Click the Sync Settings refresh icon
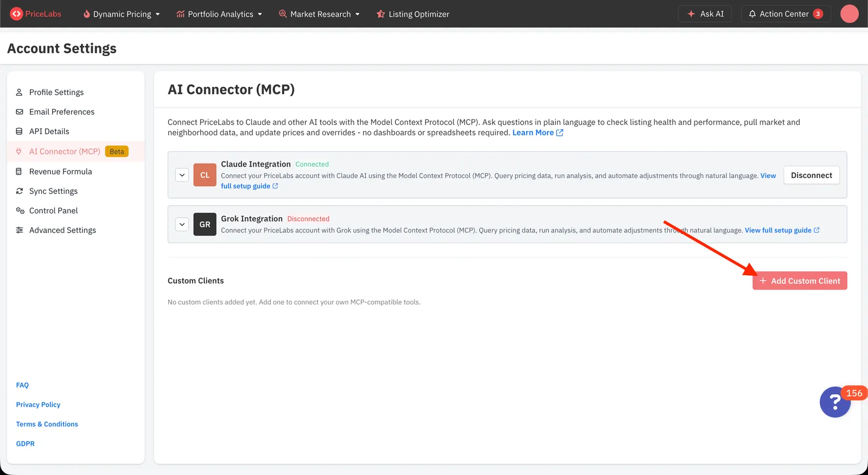The image size is (868, 475). click(20, 191)
